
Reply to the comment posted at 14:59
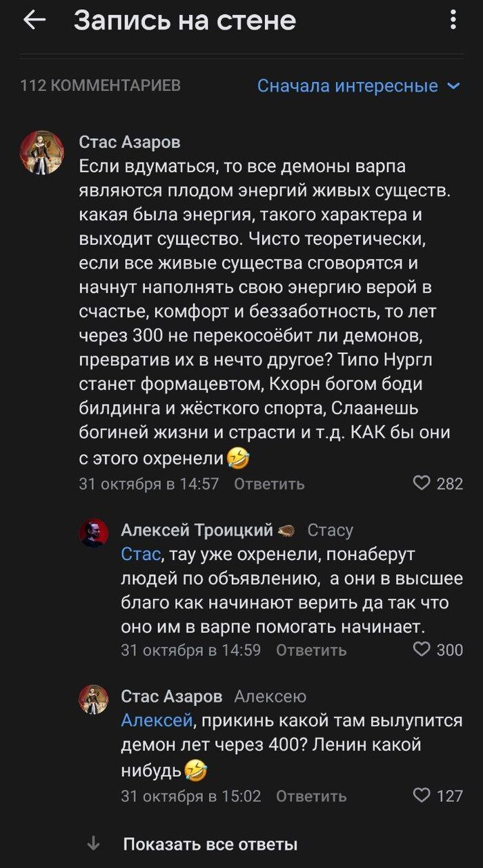[x=311, y=650]
